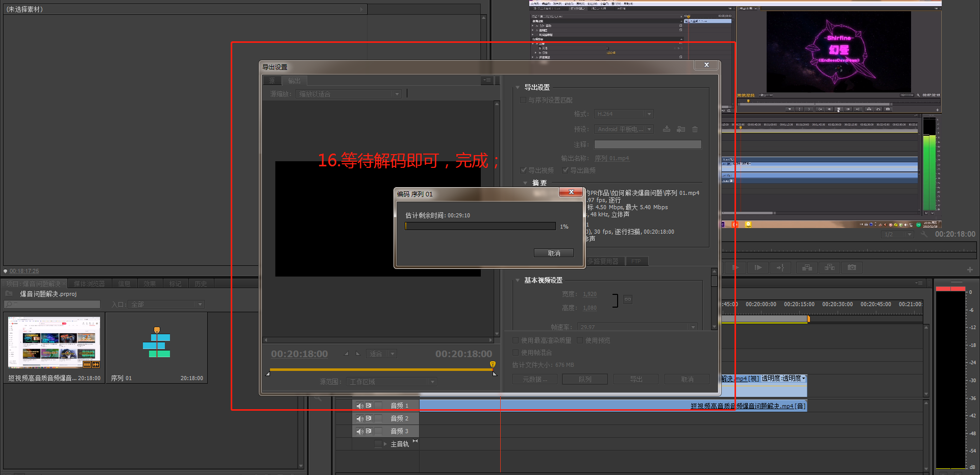This screenshot has width=980, height=475.
Task: Click the encoding progress bar showing 1%
Action: point(480,226)
